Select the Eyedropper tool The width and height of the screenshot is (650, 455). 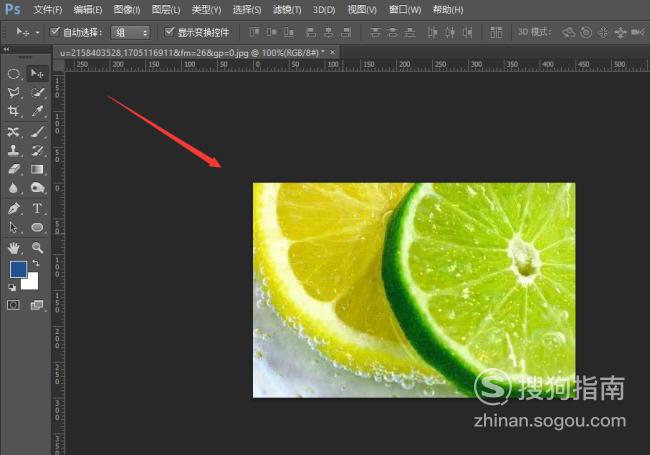pos(37,111)
